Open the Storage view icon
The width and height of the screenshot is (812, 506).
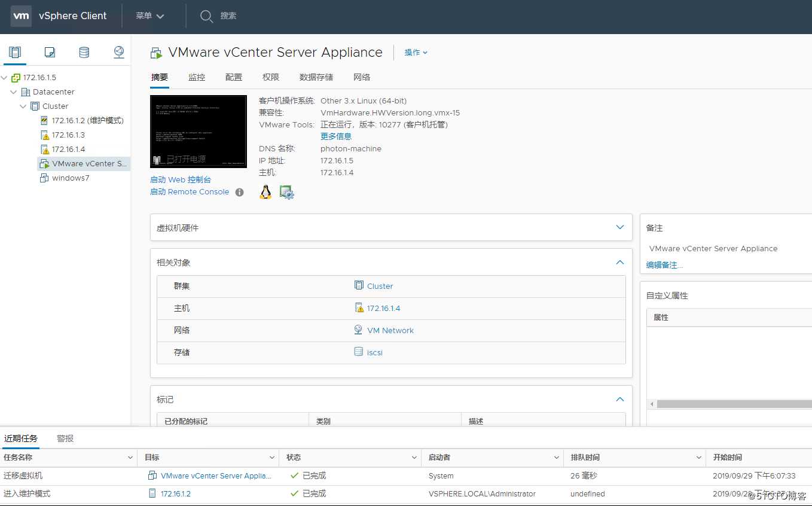pos(84,53)
